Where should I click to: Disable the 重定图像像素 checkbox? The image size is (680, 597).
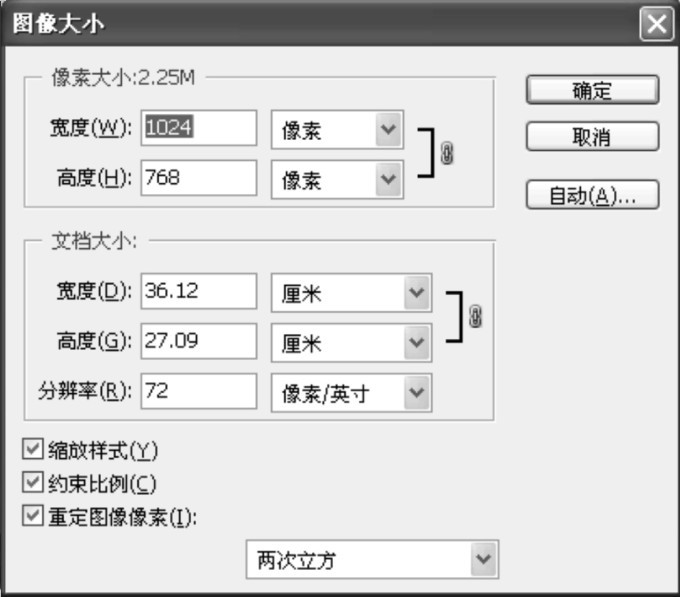click(33, 517)
